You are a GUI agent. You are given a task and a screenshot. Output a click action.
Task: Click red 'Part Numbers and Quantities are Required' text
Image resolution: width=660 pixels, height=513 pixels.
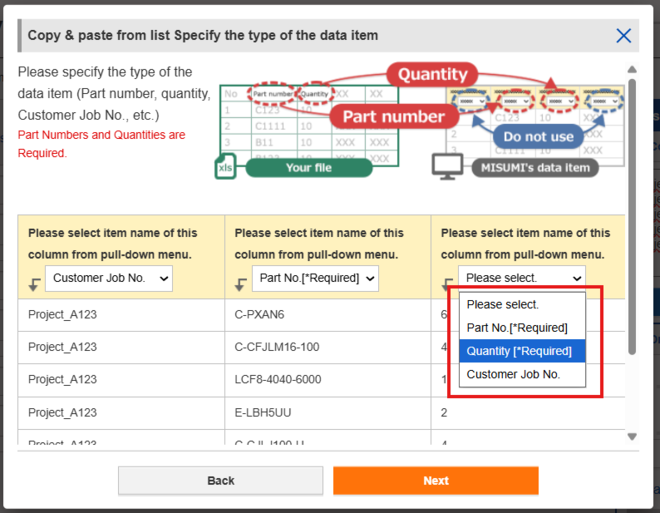tap(101, 144)
